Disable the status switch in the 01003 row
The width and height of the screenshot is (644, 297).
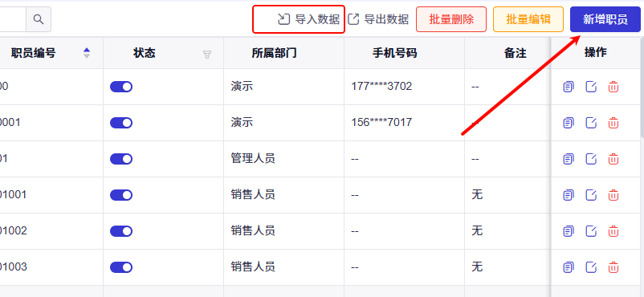121,267
